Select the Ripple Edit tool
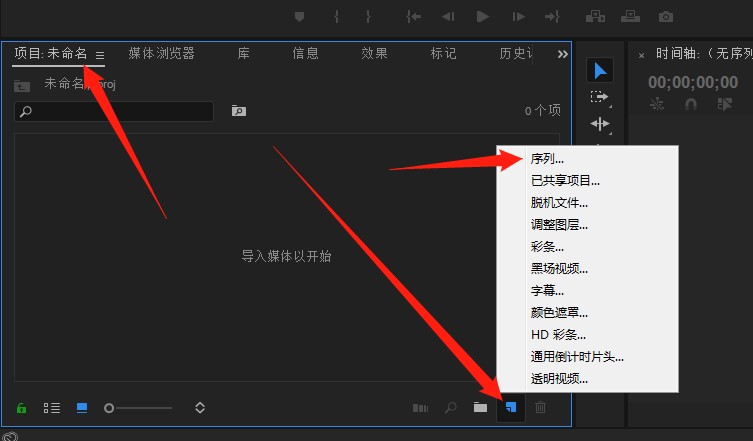The width and height of the screenshot is (753, 441). tap(600, 124)
